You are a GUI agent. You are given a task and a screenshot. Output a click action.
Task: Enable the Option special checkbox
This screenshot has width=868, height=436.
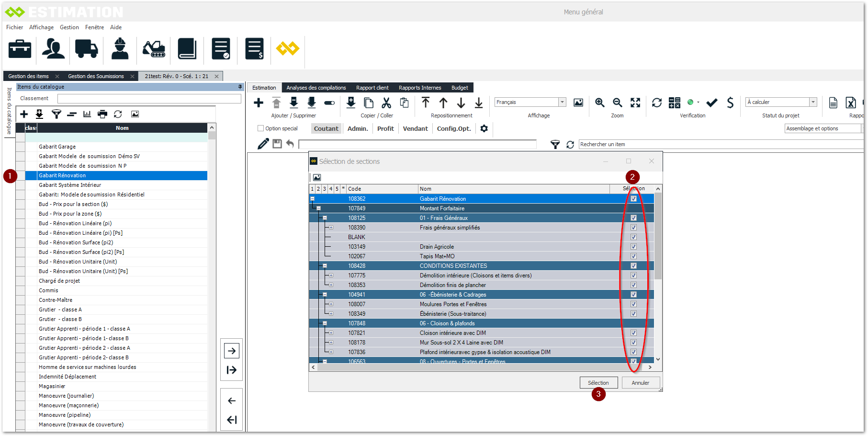261,128
